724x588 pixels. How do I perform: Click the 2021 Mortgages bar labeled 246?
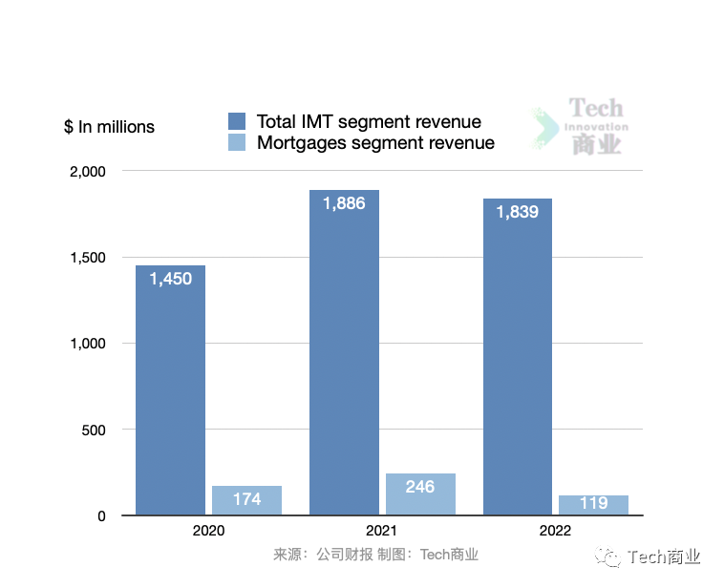coord(420,494)
